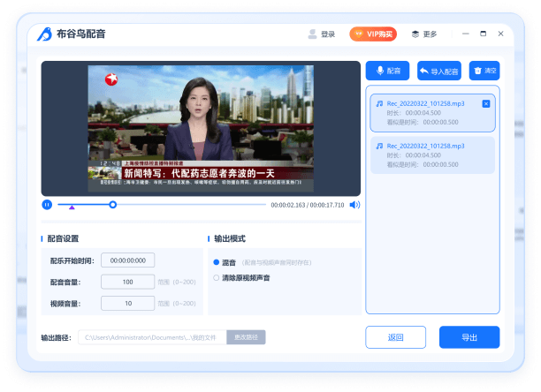Screen dimensions: 541x392
Task: Start recording with the 配音 microphone button
Action: click(388, 71)
